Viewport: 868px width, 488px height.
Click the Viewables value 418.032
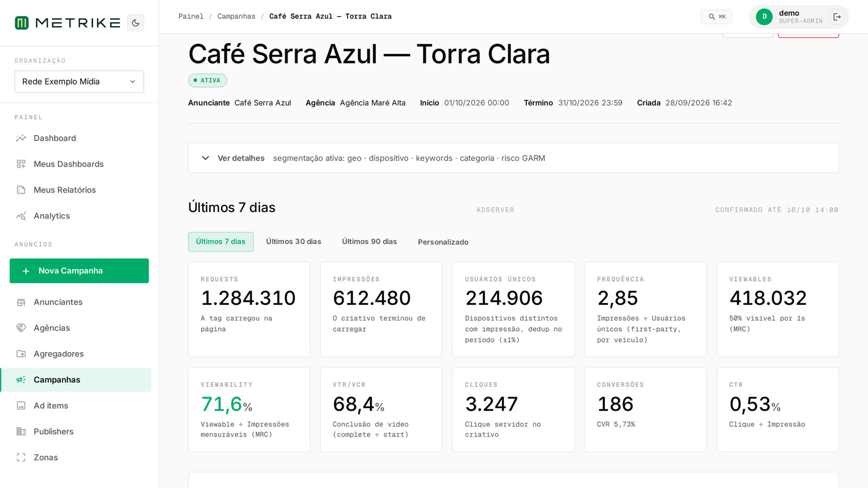(x=768, y=298)
